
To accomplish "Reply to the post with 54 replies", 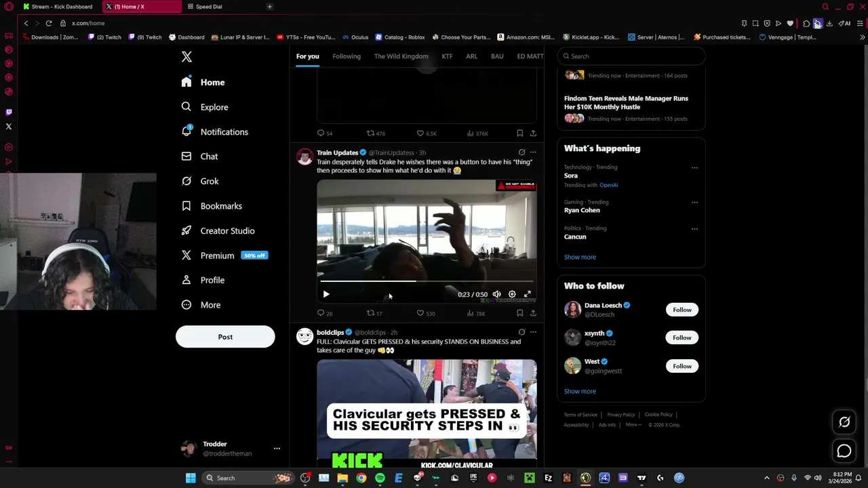I will pos(324,134).
